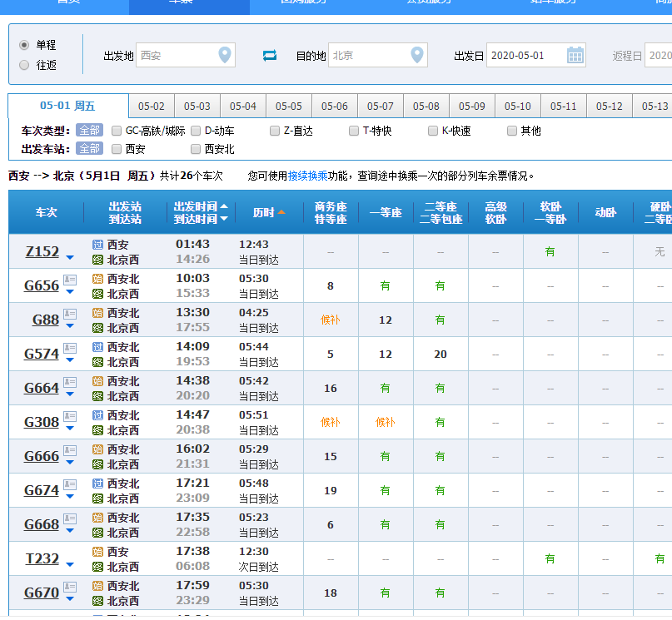
Task: Switch to the 05-09 date tab
Action: pos(472,107)
